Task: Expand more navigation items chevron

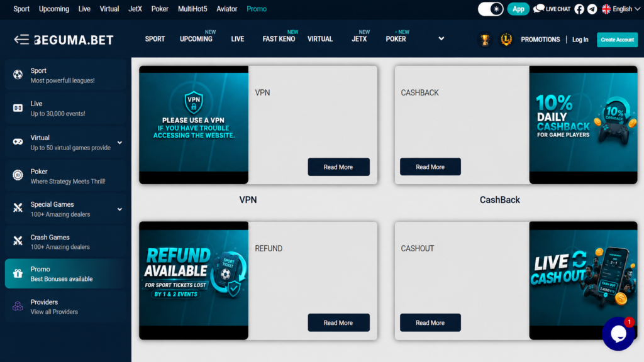Action: pyautogui.click(x=441, y=38)
